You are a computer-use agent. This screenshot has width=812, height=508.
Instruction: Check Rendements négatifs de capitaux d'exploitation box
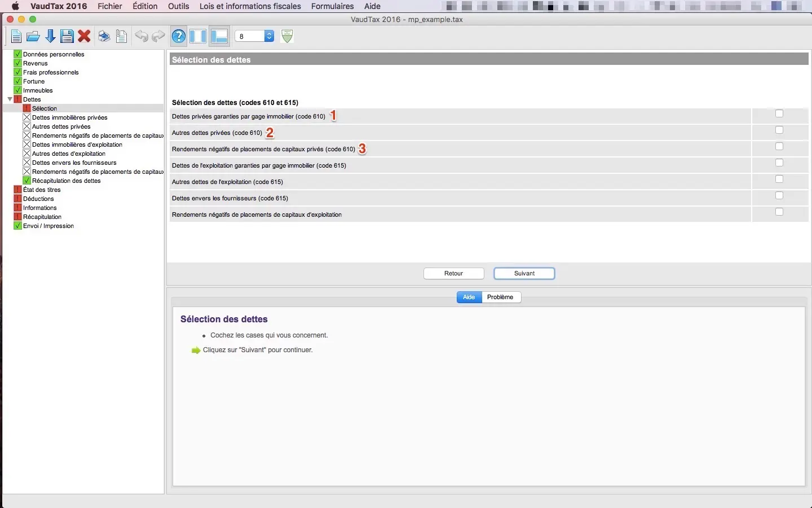779,212
